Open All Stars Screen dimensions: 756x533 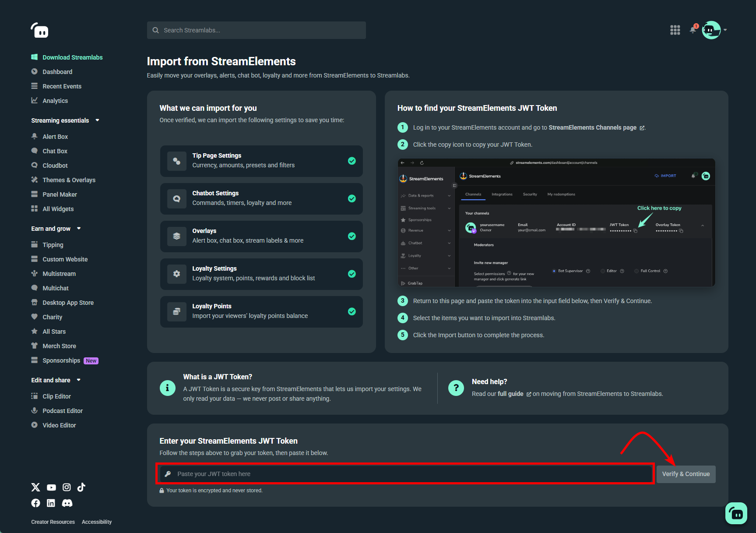coord(49,332)
